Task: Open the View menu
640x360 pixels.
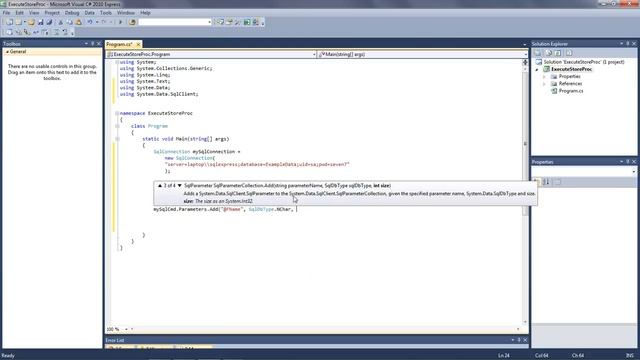Action: (34, 13)
